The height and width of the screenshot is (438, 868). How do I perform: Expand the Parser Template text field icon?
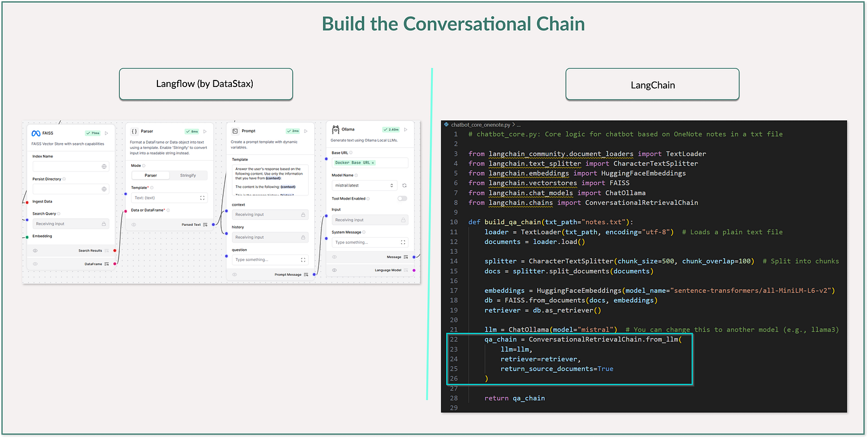pos(203,198)
